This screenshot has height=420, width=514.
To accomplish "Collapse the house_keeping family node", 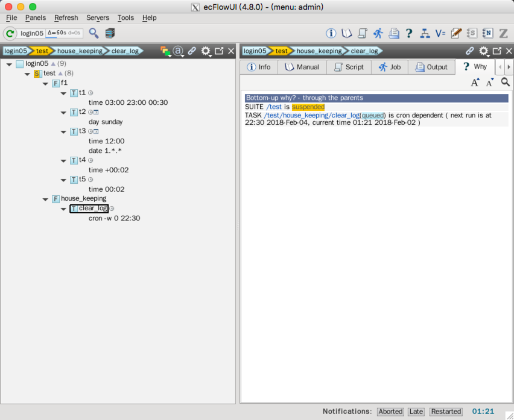I will coord(45,199).
